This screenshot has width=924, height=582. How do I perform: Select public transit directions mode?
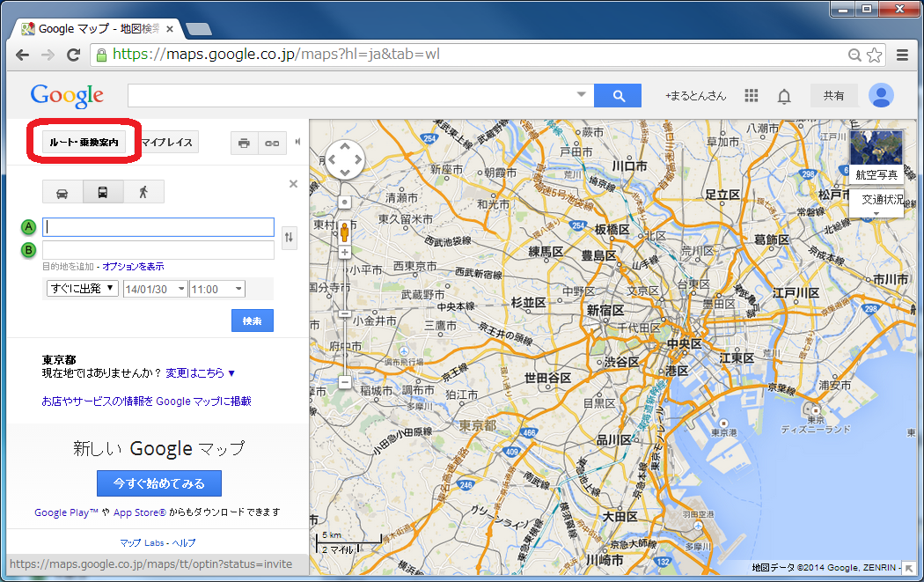click(x=103, y=192)
